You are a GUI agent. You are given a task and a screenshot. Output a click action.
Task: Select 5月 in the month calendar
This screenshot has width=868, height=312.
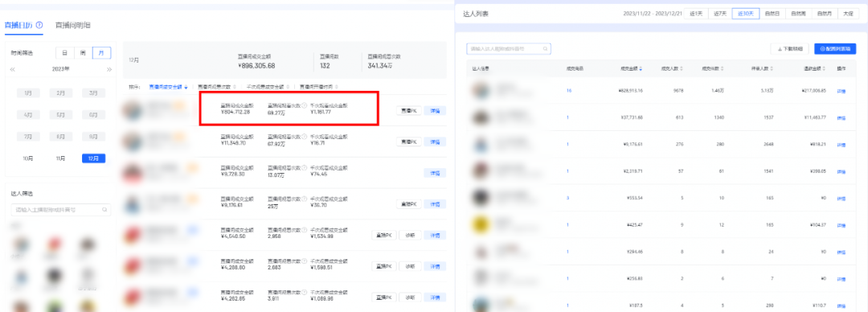[61, 115]
